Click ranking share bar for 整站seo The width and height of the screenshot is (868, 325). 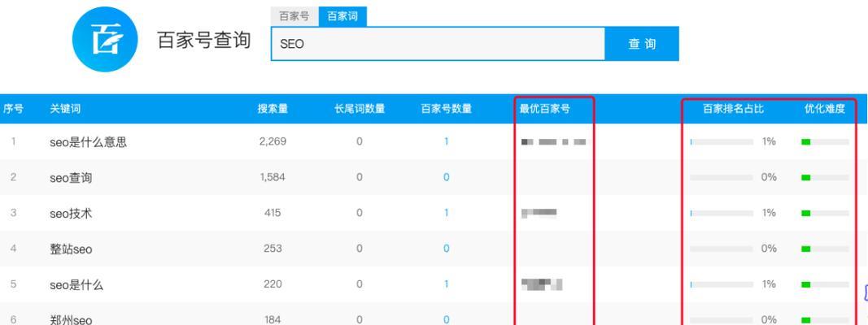click(x=722, y=249)
